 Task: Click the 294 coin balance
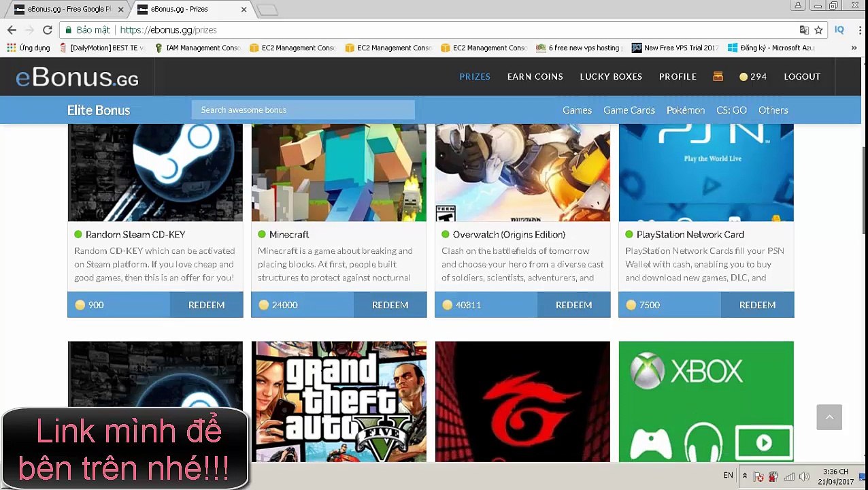[x=753, y=76]
